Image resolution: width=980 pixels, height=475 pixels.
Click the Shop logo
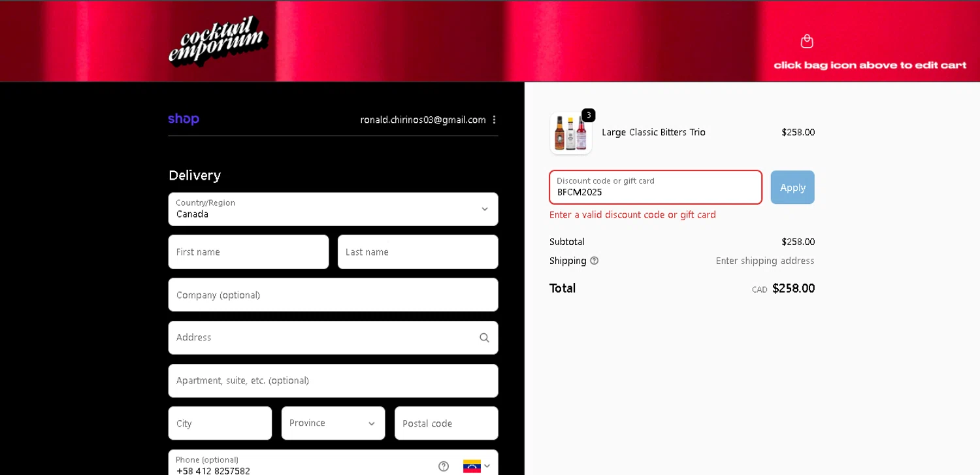point(184,119)
